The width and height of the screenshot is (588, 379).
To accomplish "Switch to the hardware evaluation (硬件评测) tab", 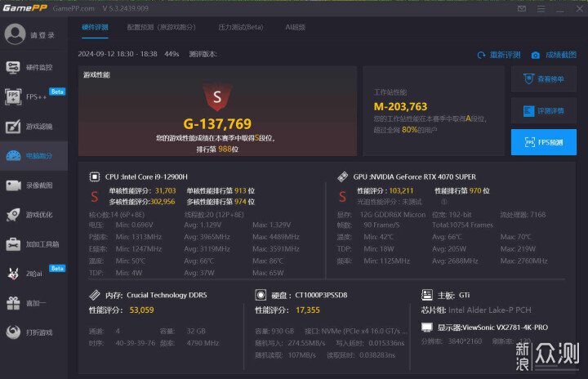I will tap(95, 27).
